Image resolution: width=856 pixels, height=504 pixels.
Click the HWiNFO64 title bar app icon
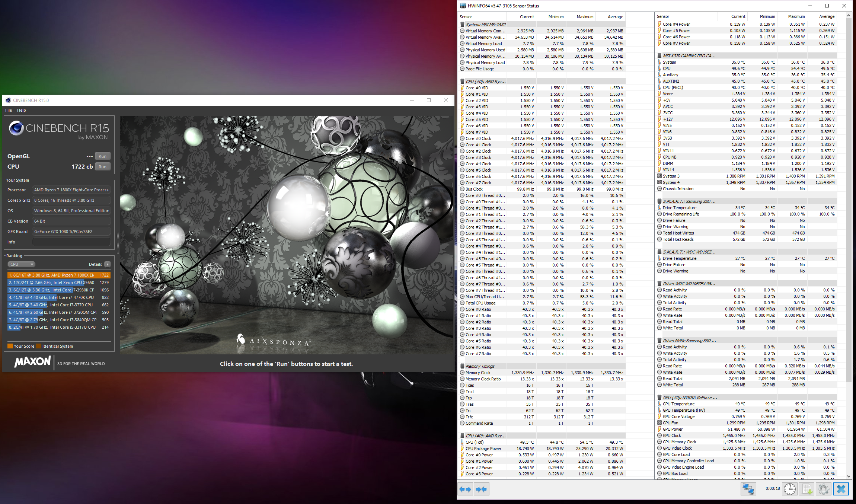pos(463,6)
